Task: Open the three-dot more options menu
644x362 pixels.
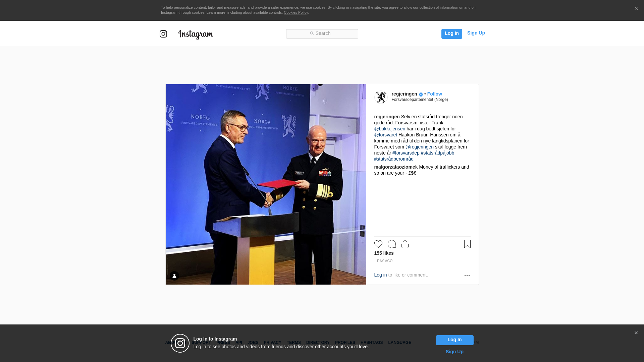Action: point(467,276)
